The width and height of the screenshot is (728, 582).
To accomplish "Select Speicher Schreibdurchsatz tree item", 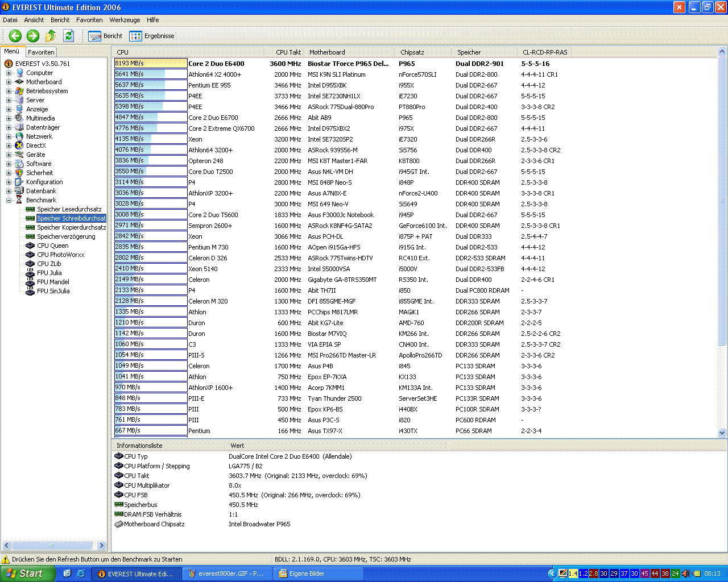I will click(71, 218).
